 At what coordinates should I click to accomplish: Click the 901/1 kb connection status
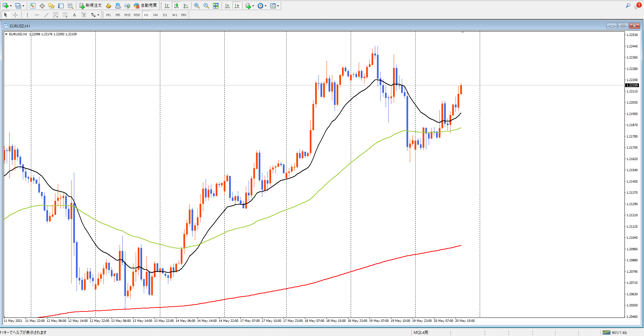pyautogui.click(x=615, y=333)
